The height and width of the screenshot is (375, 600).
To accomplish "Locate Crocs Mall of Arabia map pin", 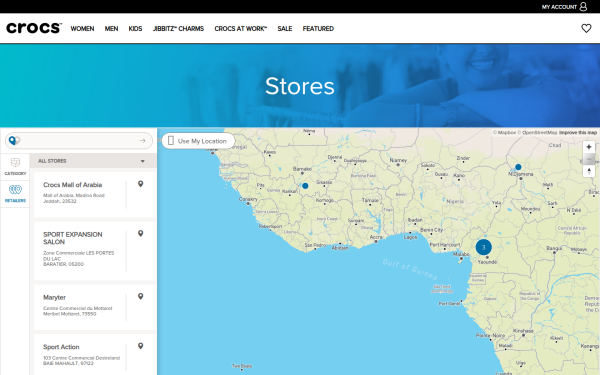I will pyautogui.click(x=140, y=184).
